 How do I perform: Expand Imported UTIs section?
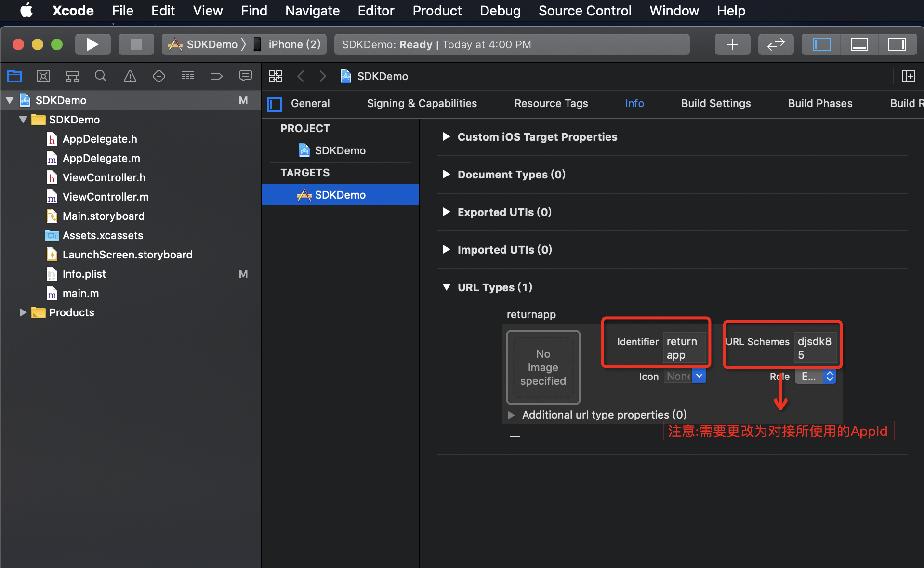tap(447, 250)
